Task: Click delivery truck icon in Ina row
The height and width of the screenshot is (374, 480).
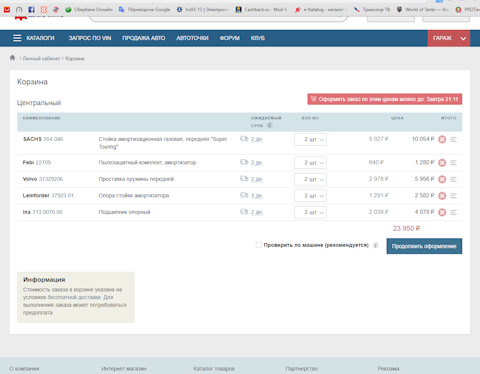Action: tap(244, 212)
